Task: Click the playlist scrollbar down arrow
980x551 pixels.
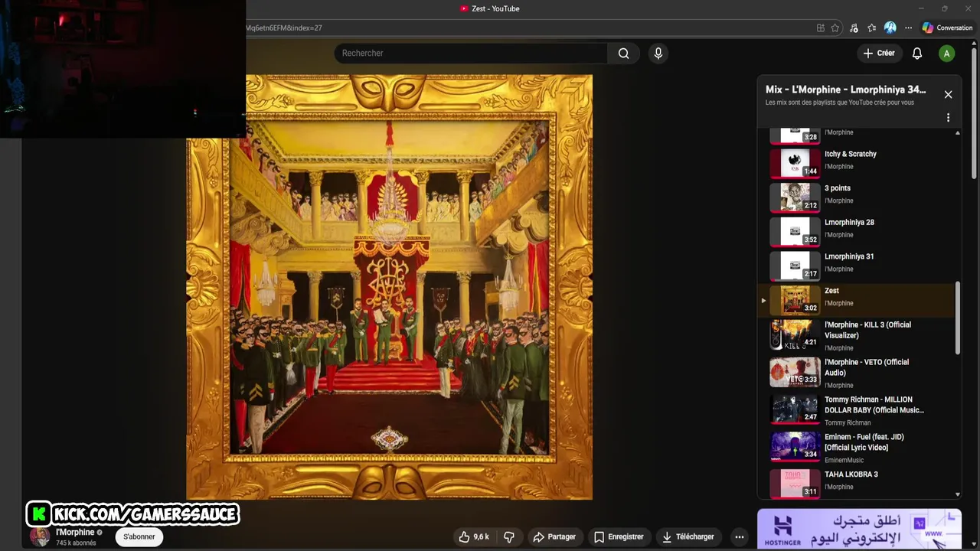Action: pos(957,495)
